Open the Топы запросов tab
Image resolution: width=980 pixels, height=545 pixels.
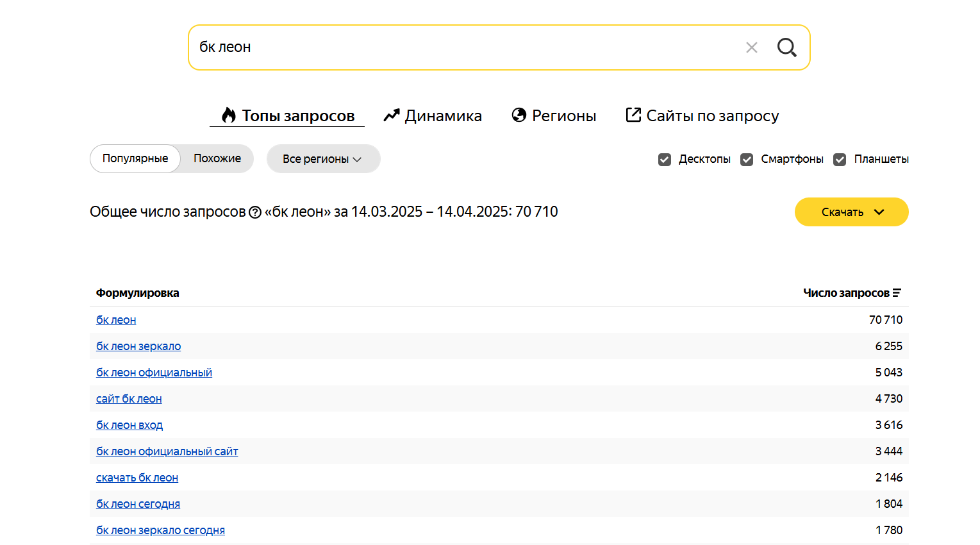pyautogui.click(x=288, y=115)
